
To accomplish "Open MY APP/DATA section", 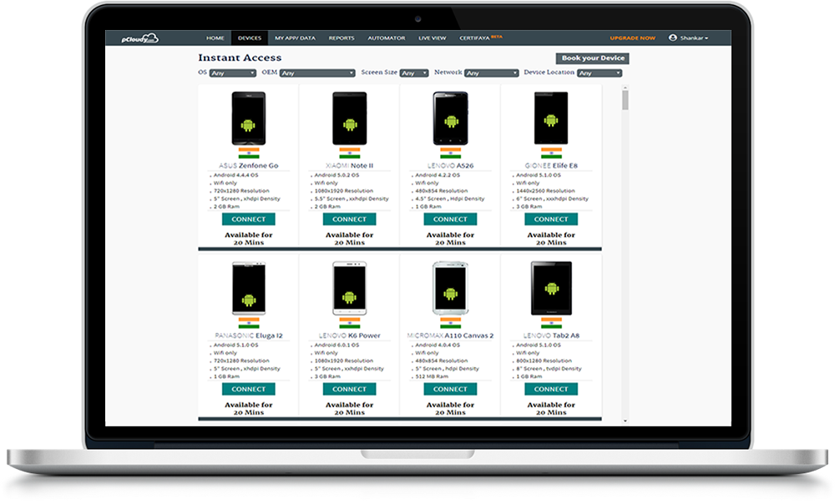I will tap(295, 38).
